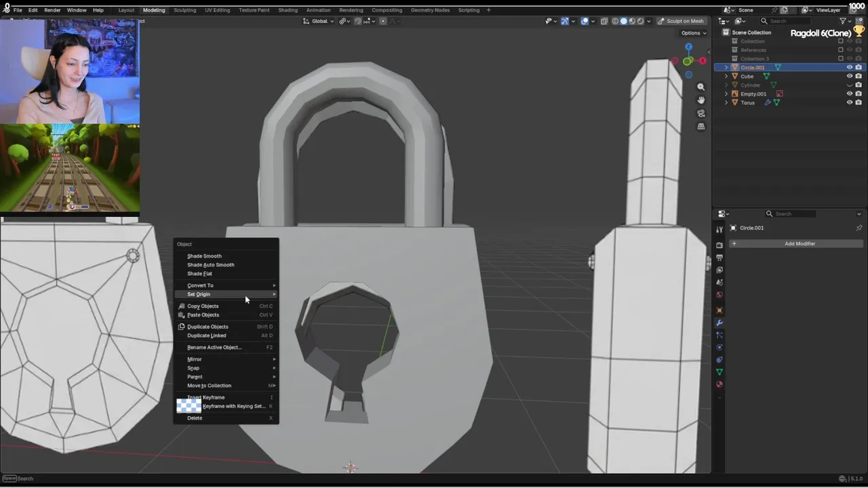This screenshot has width=868, height=488.
Task: Open the World properties tab
Action: [x=719, y=294]
